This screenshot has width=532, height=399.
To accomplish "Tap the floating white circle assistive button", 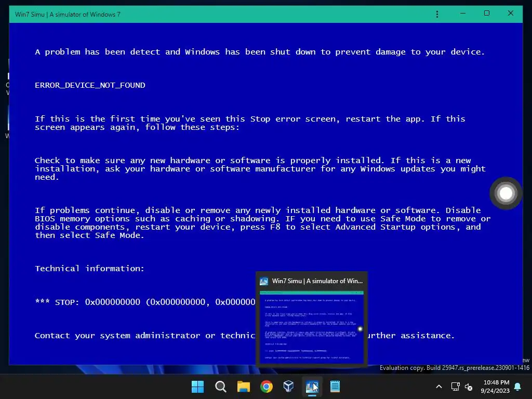I will [506, 193].
